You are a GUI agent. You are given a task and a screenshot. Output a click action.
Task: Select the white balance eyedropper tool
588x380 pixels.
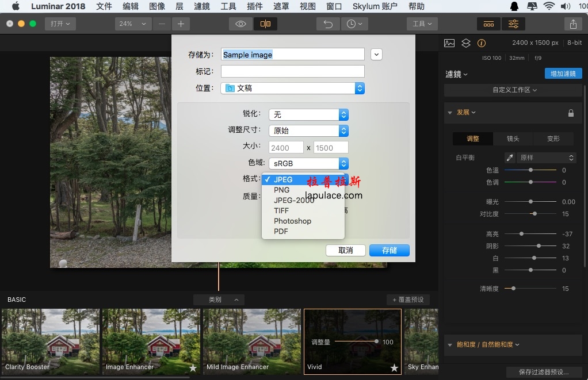(x=510, y=158)
